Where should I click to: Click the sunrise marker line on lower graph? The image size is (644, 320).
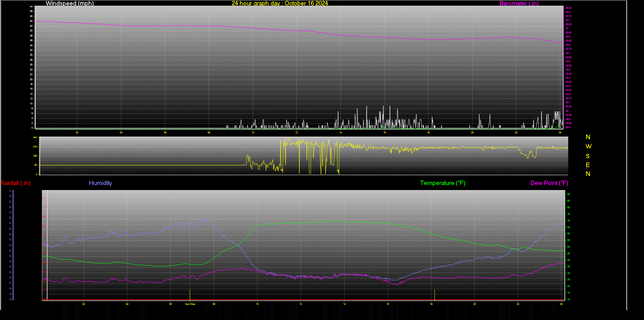pyautogui.click(x=190, y=295)
